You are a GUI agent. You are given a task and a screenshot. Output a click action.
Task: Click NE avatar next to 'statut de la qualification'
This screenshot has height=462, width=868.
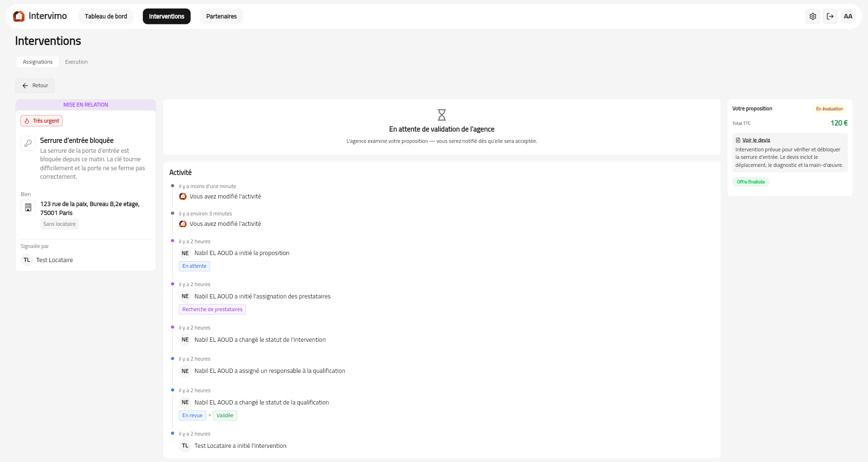(185, 403)
